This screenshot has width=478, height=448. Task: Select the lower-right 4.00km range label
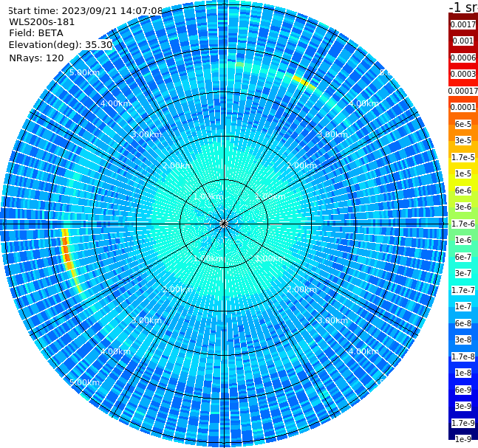363,351
